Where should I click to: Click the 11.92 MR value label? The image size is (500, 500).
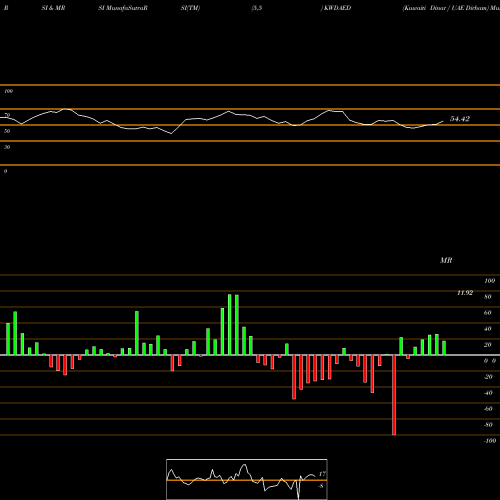[465, 293]
